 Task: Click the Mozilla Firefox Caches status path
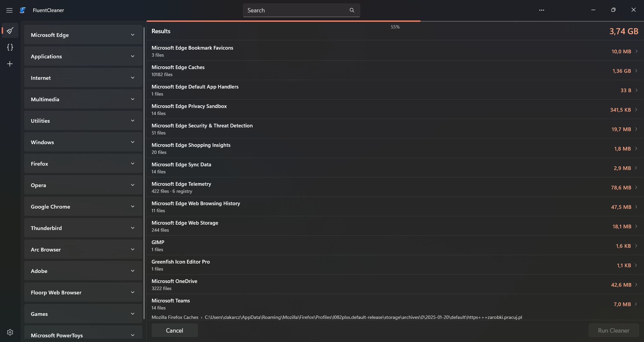[x=337, y=317]
